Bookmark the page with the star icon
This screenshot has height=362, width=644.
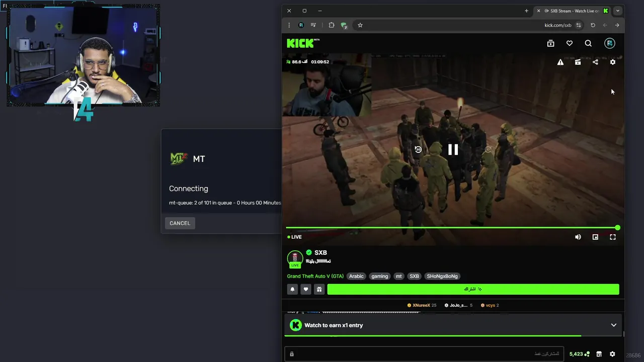[x=360, y=25]
